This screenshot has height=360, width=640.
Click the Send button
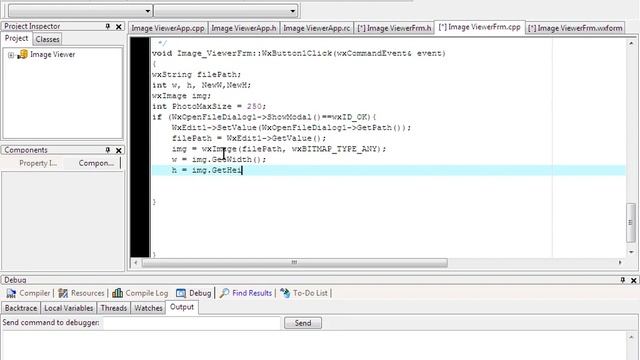coord(303,323)
